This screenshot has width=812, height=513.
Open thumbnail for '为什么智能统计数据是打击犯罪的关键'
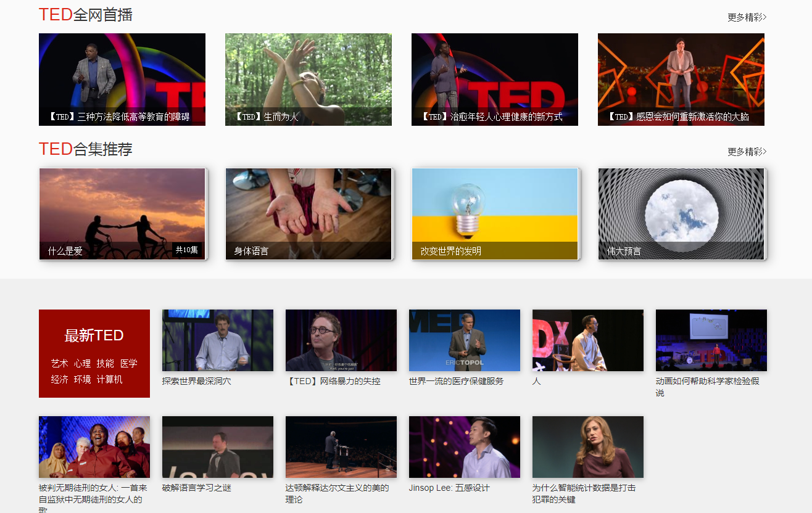pyautogui.click(x=588, y=447)
